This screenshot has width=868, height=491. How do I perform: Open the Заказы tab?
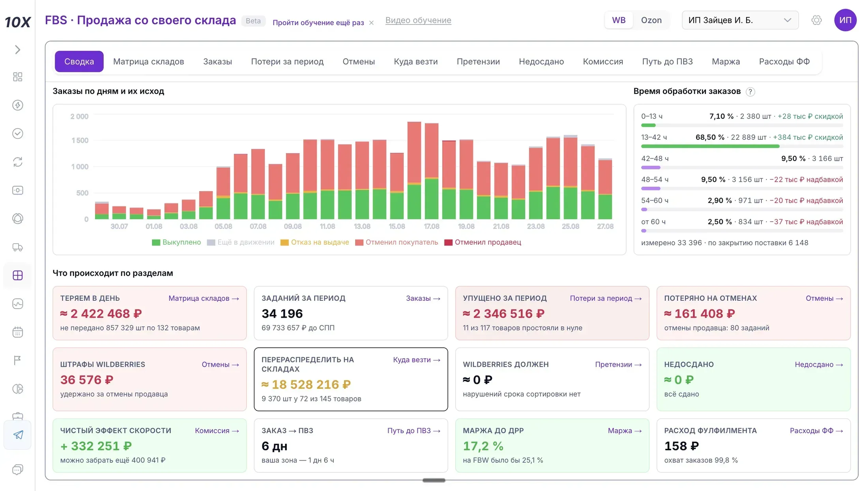pos(217,62)
